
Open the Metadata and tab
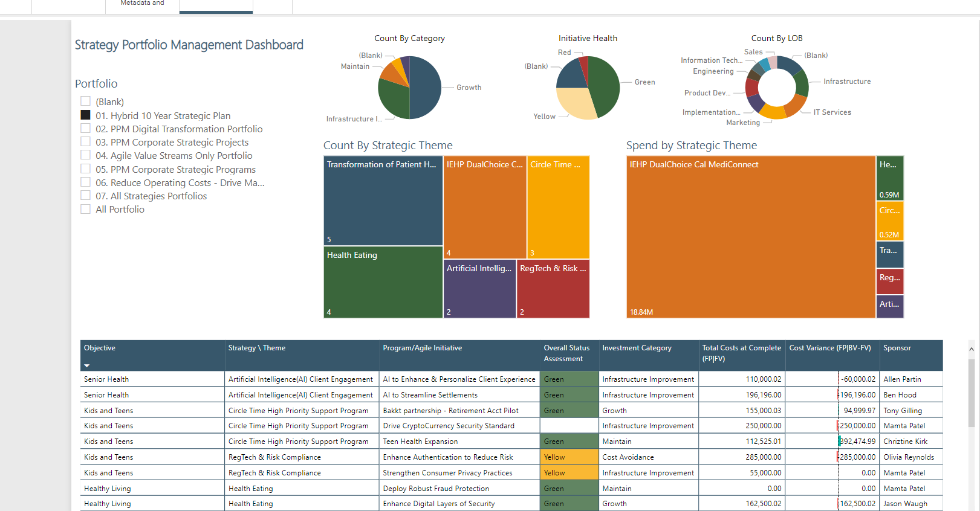point(142,5)
